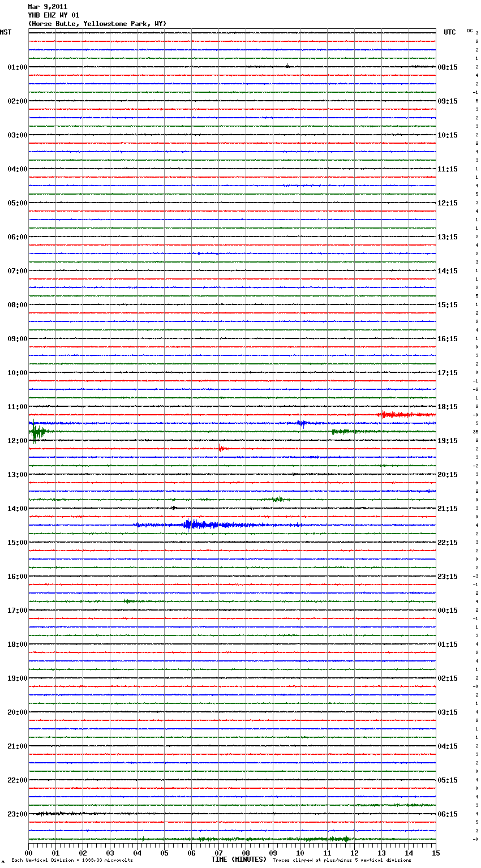Click the MST timezone header
This screenshot has width=481, height=868.
pyautogui.click(x=6, y=32)
